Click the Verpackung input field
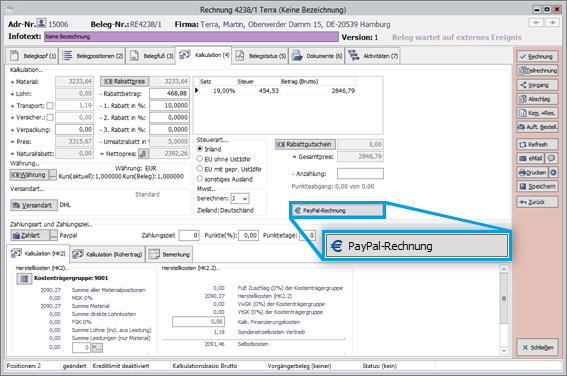Image resolution: width=567 pixels, height=376 pixels. point(74,129)
